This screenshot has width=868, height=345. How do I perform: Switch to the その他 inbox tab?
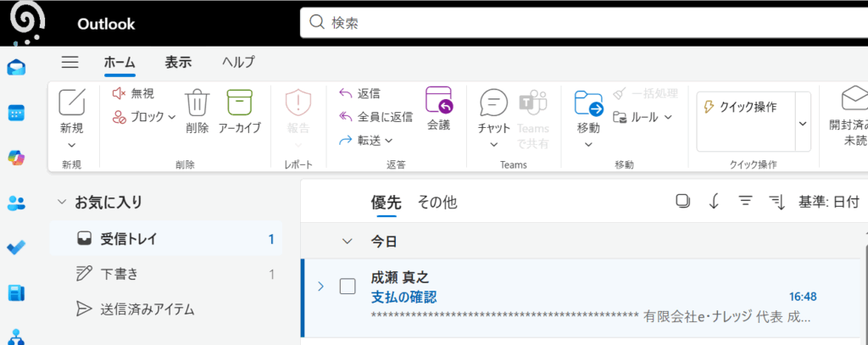(437, 202)
